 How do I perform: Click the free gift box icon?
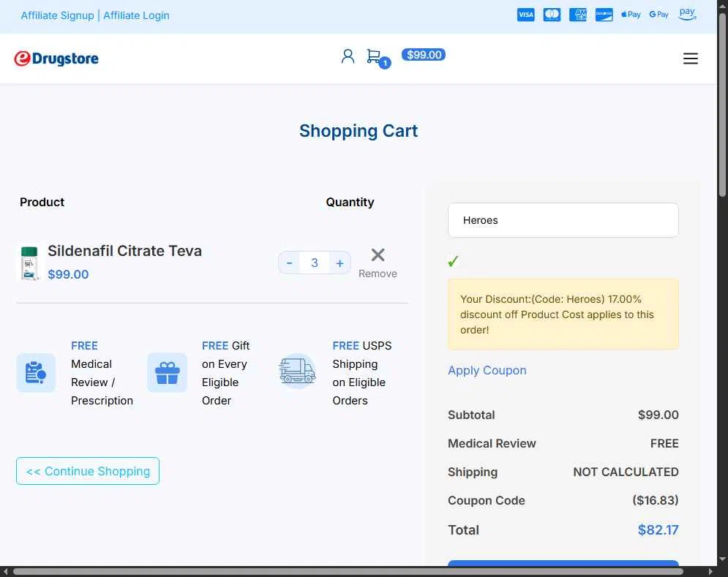[167, 373]
